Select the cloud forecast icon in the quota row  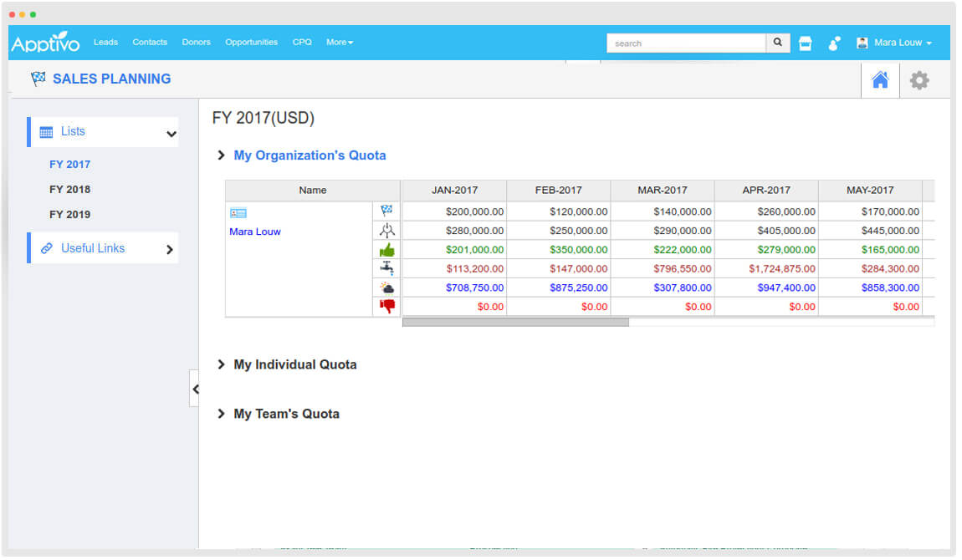coord(386,288)
